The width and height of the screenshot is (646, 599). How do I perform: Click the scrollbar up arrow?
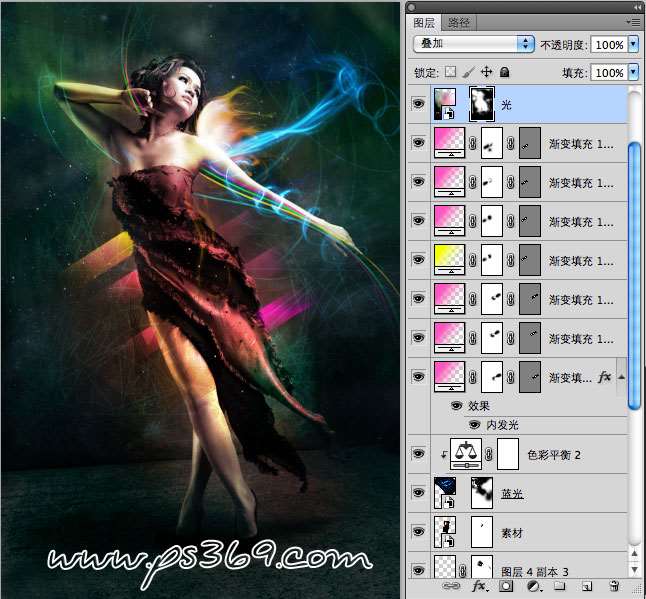pos(634,553)
